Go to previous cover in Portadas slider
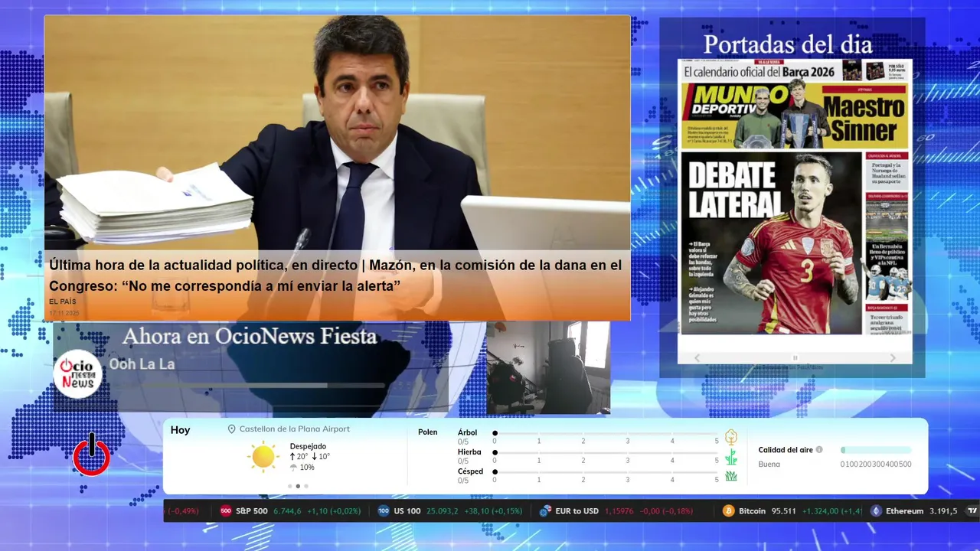This screenshot has height=551, width=980. 697,357
